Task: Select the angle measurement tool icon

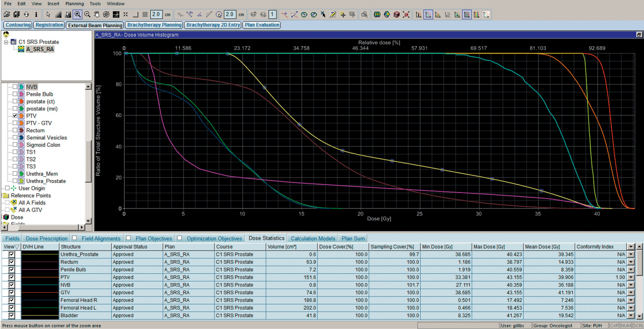Action: pyautogui.click(x=200, y=14)
